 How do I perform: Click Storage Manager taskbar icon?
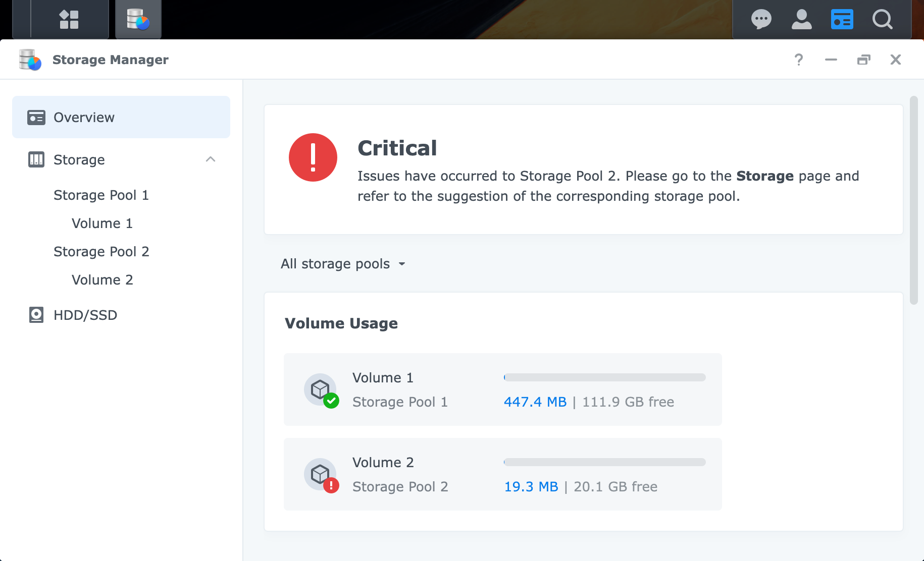click(x=138, y=20)
